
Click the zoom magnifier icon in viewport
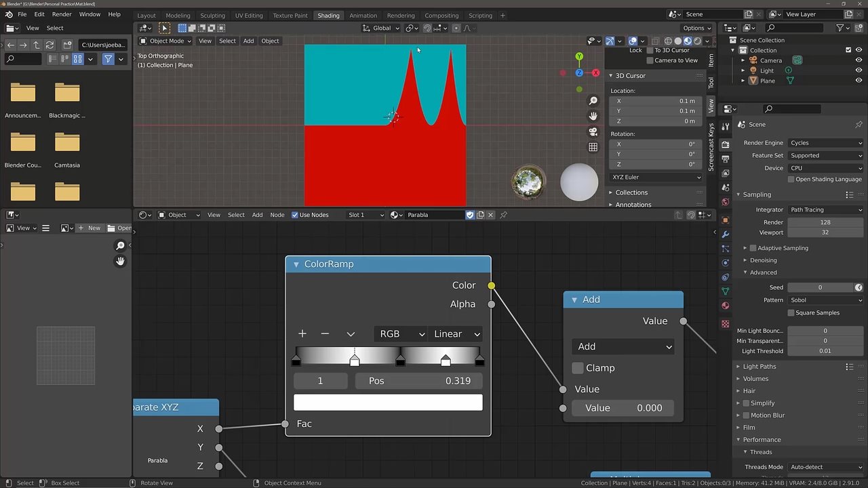593,100
